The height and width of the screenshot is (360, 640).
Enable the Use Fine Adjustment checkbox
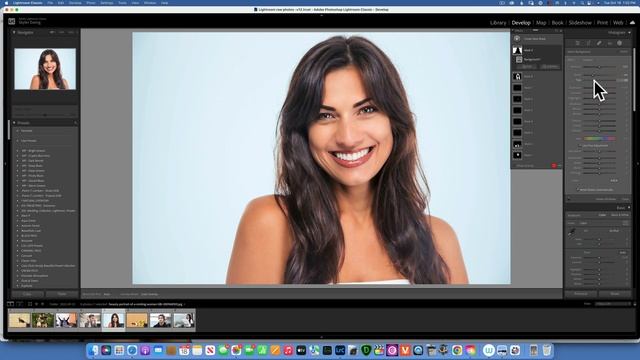[580, 146]
